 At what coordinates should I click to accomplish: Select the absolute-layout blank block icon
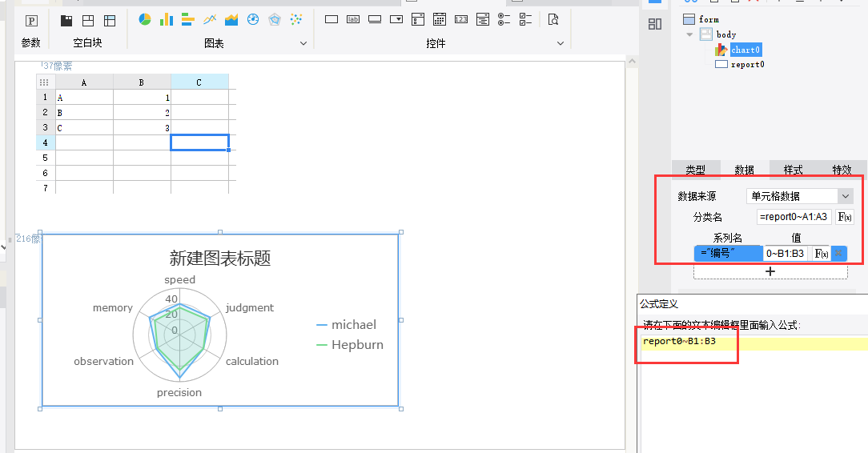(110, 21)
